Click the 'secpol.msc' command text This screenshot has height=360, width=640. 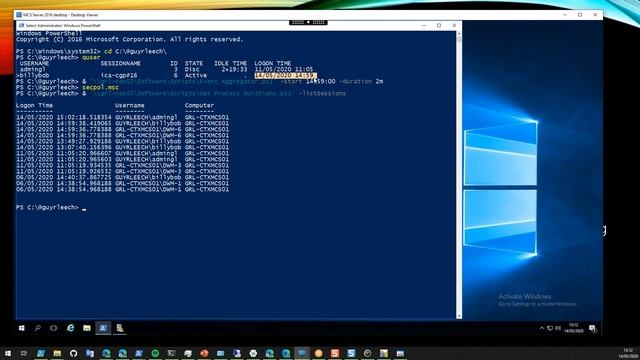(x=100, y=87)
